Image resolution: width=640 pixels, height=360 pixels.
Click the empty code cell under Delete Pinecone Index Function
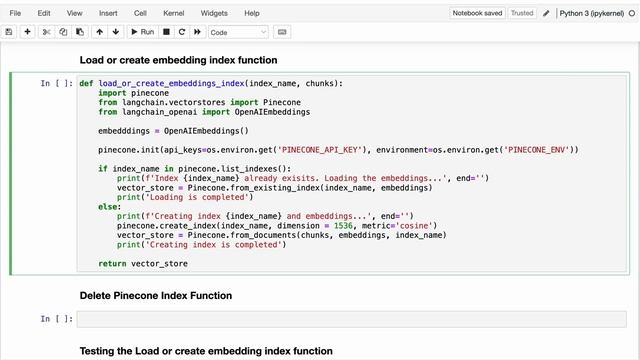[351, 319]
